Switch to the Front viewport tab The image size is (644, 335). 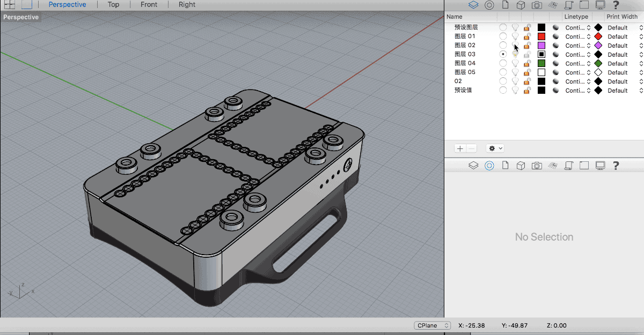click(x=149, y=5)
